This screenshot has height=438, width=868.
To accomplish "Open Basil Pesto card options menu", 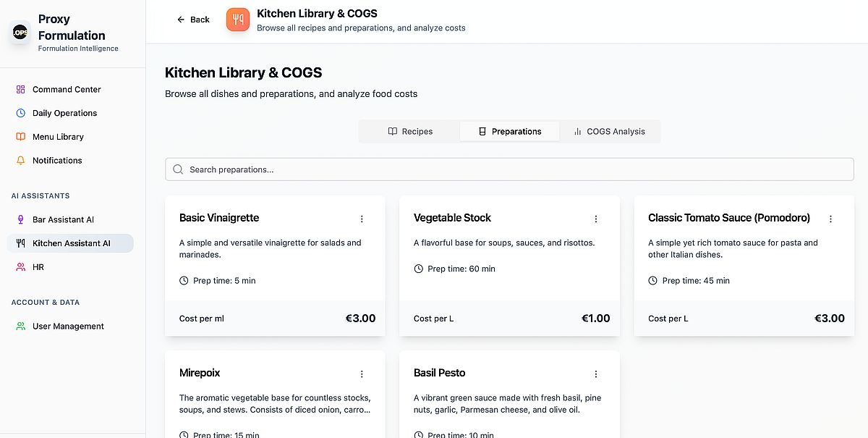I will point(596,374).
